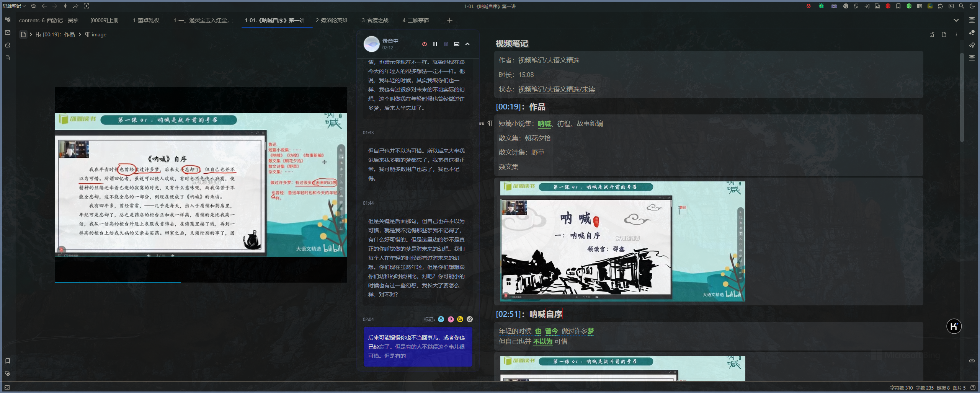Click the red power icon to stop recording
This screenshot has height=393, width=980.
point(424,44)
